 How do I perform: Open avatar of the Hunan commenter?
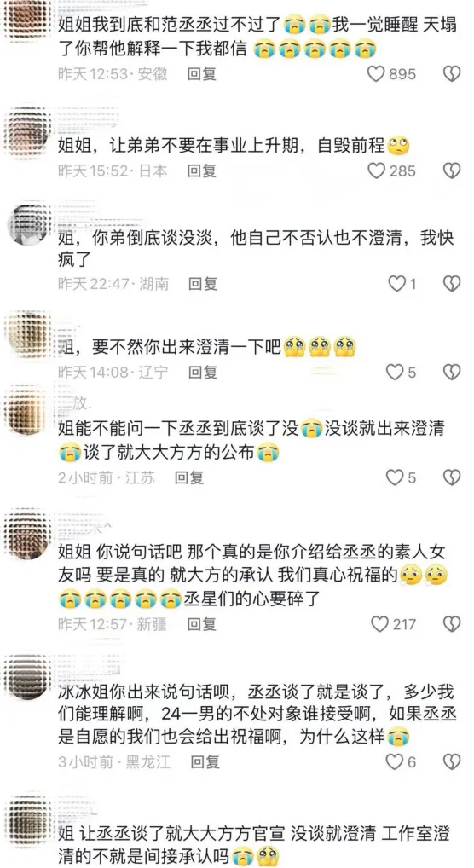[26, 225]
